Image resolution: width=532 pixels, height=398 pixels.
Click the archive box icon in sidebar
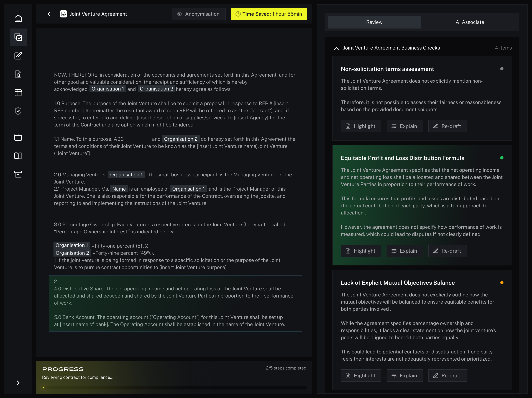point(18,174)
